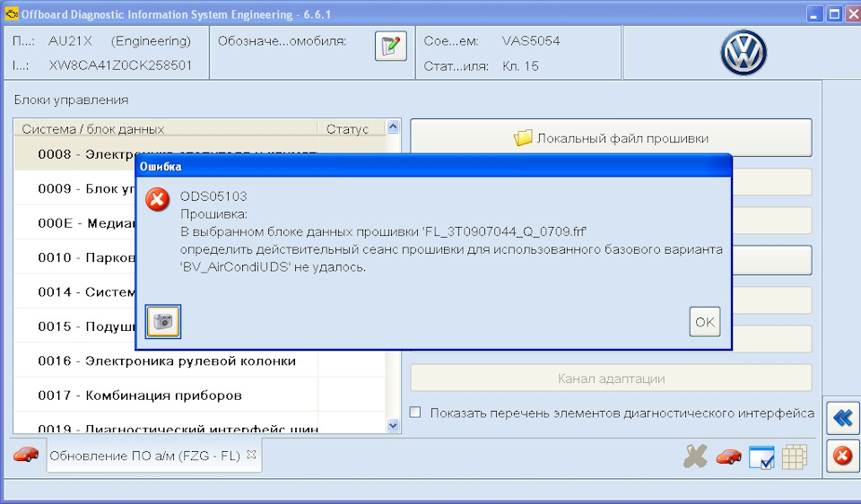Open the vehicle designation notepad icon

tap(390, 47)
